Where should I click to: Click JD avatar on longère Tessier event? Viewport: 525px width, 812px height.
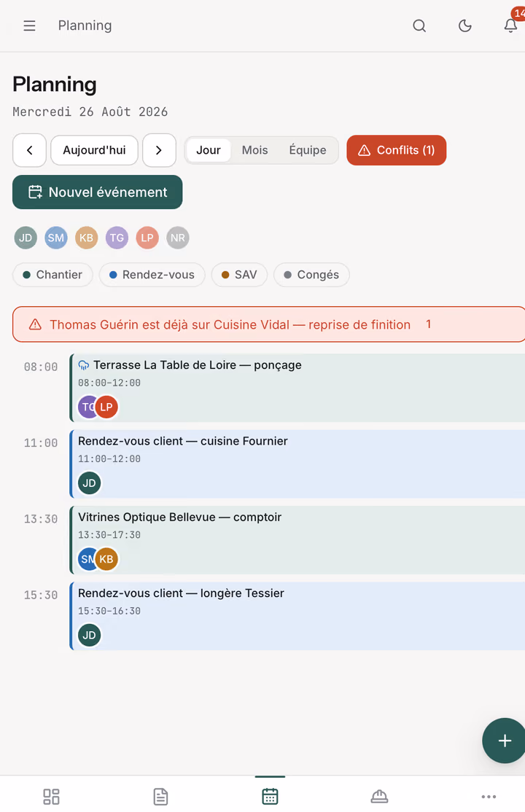89,636
